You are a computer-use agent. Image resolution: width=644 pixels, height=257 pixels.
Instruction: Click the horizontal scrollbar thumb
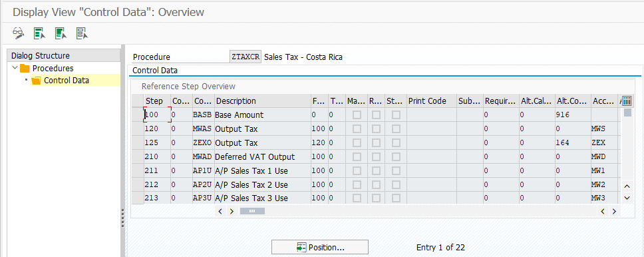click(252, 211)
